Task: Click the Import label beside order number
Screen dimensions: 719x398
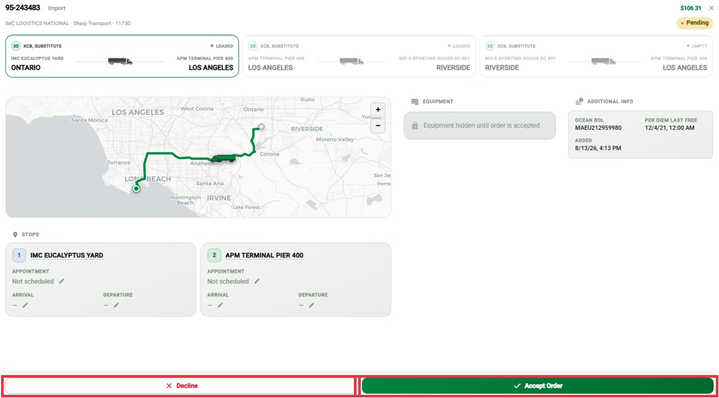Action: [57, 8]
